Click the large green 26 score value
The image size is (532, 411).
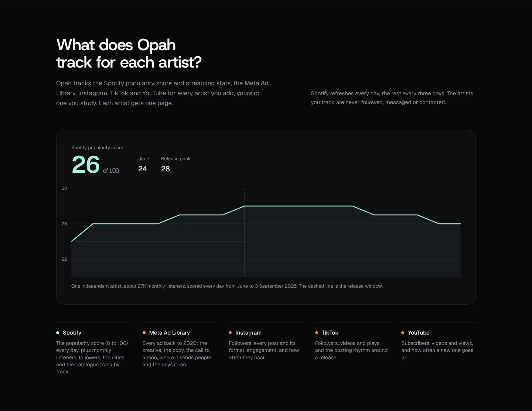[86, 165]
